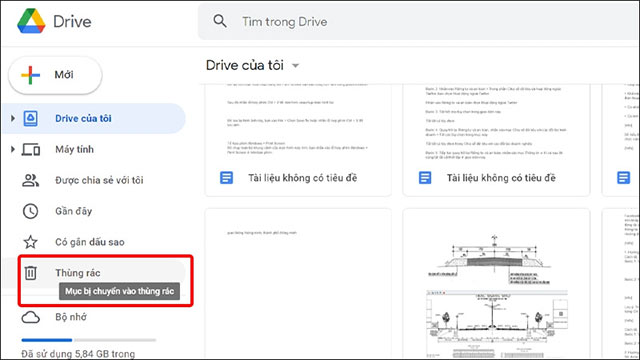Click the colorful plus icon
The height and width of the screenshot is (360, 640).
coord(31,75)
